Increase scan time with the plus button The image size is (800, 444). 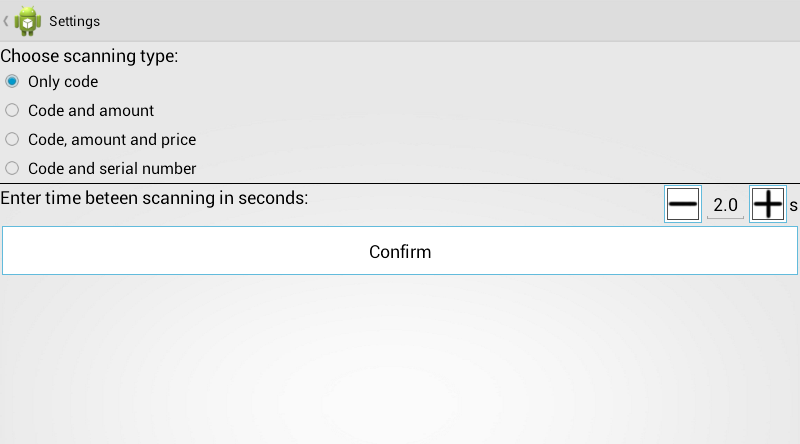point(767,205)
